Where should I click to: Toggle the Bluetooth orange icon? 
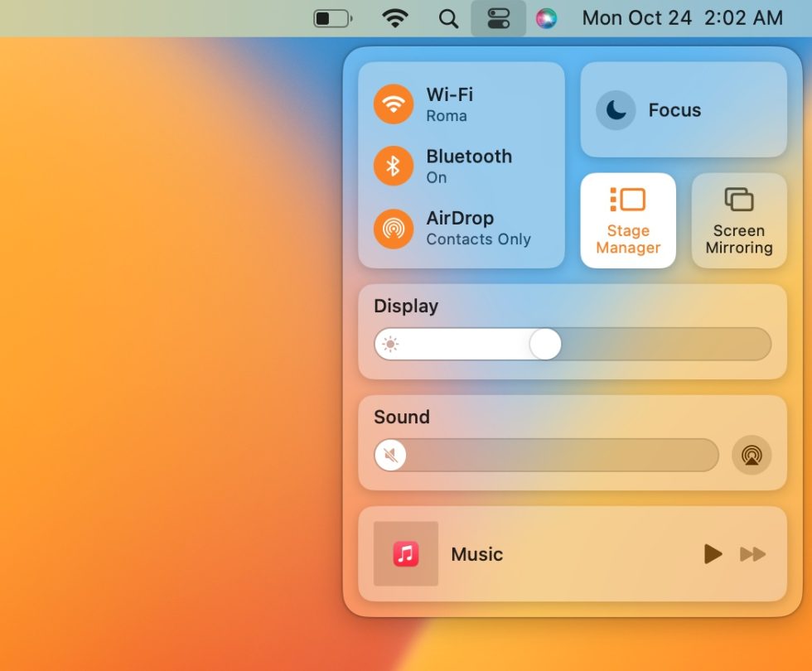(394, 166)
